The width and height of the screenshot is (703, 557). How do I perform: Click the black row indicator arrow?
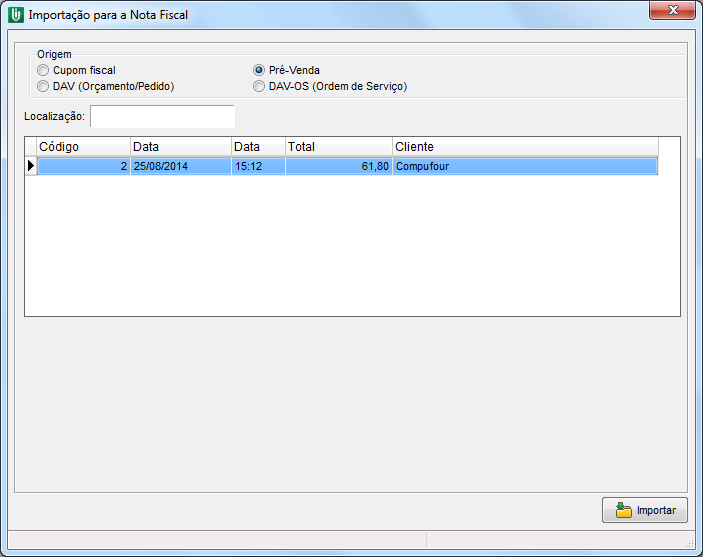(x=31, y=166)
